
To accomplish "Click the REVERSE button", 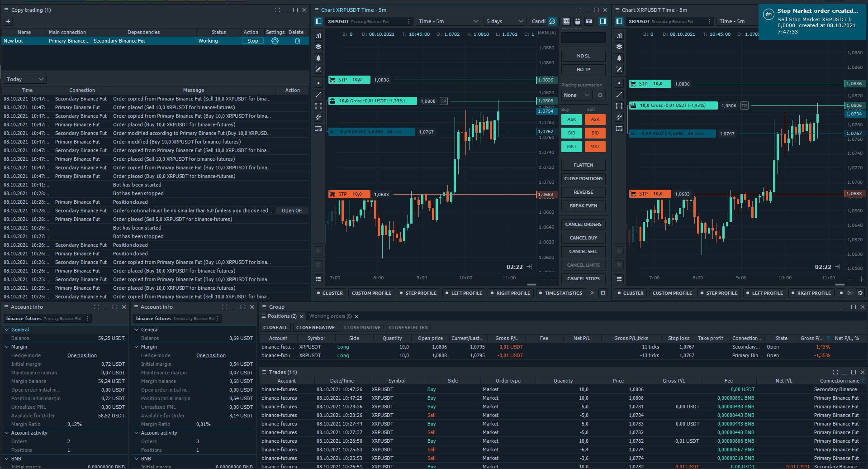I will pyautogui.click(x=583, y=192).
